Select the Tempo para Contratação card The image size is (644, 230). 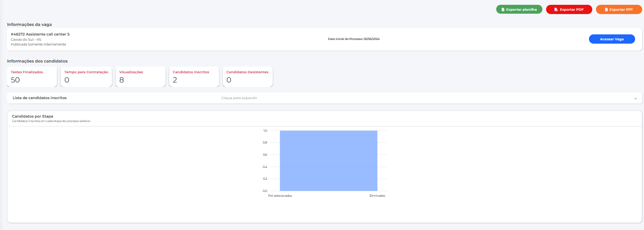(x=86, y=77)
